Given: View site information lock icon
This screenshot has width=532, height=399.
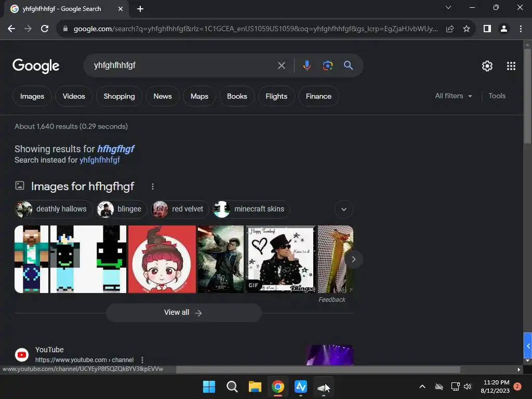Looking at the screenshot, I should coord(65,29).
